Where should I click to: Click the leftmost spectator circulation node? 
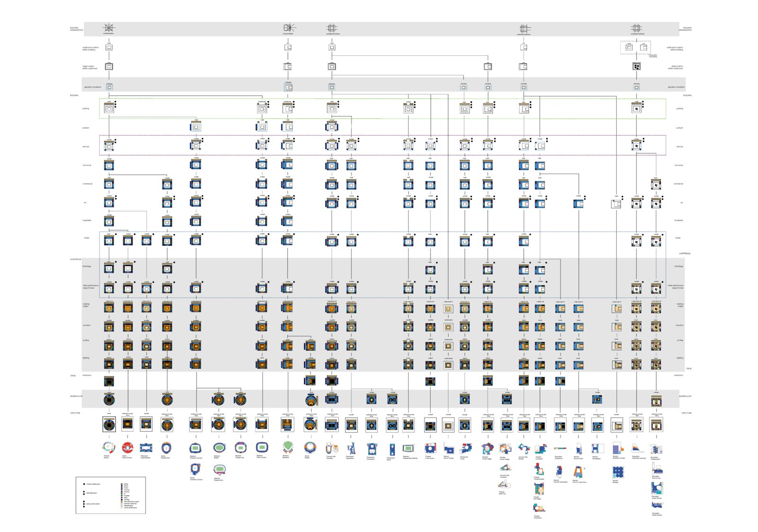tap(109, 87)
